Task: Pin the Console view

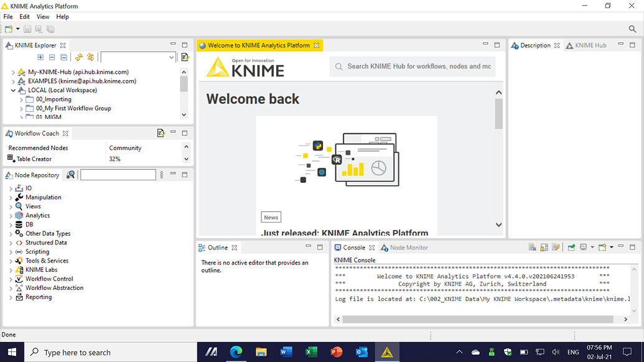Action: tap(556, 247)
